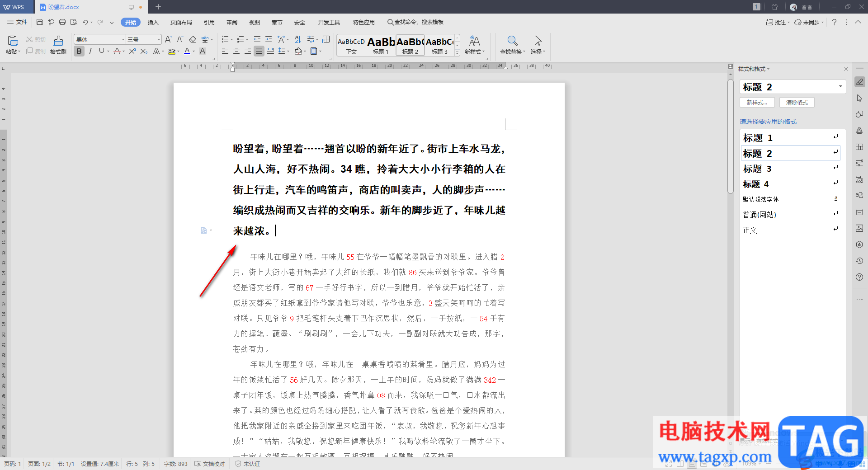Viewport: 868px width, 470px height.
Task: Switch to the 页面布局 tab
Action: point(181,22)
